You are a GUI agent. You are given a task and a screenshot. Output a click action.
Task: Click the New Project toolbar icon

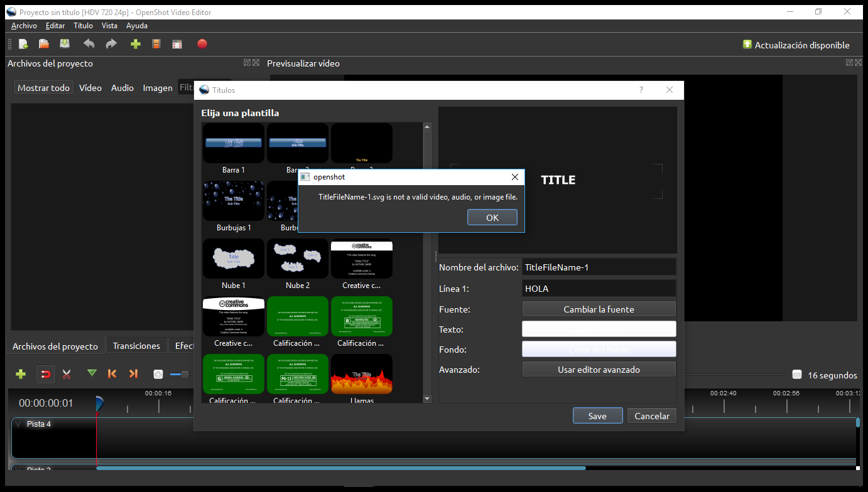point(23,44)
